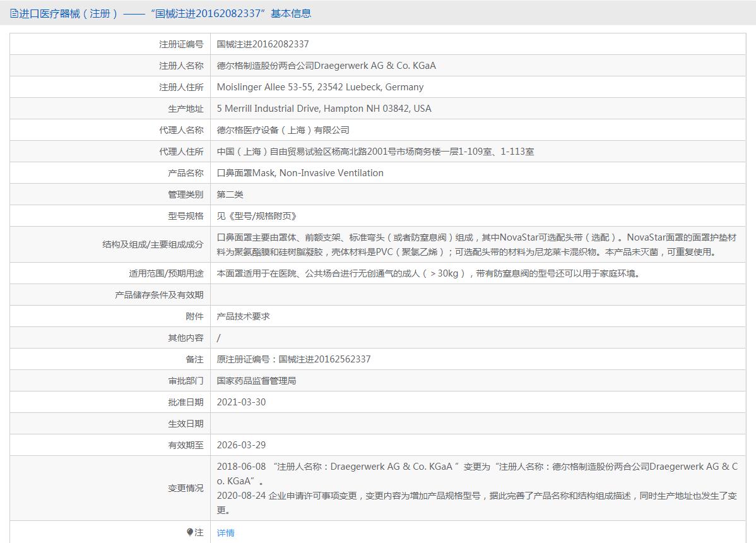The width and height of the screenshot is (756, 543).
Task: Click the 批准日期 label
Action: pyautogui.click(x=186, y=402)
